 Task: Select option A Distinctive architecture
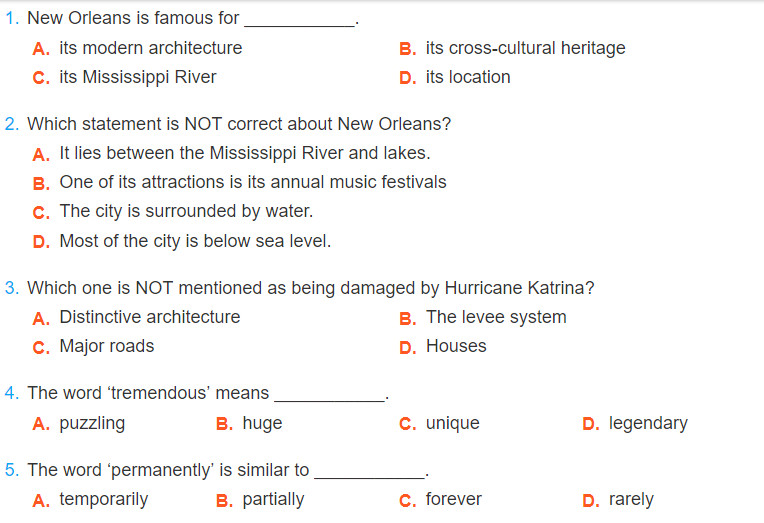[136, 317]
